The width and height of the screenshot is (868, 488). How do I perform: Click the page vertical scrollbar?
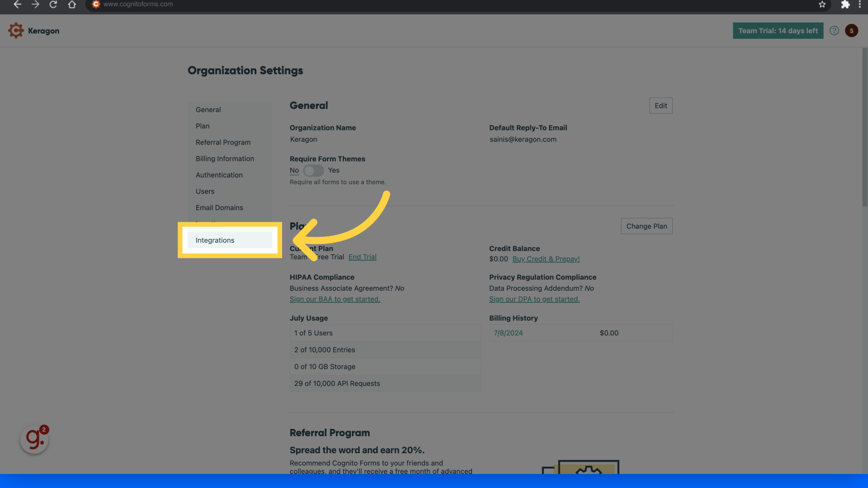click(x=864, y=127)
